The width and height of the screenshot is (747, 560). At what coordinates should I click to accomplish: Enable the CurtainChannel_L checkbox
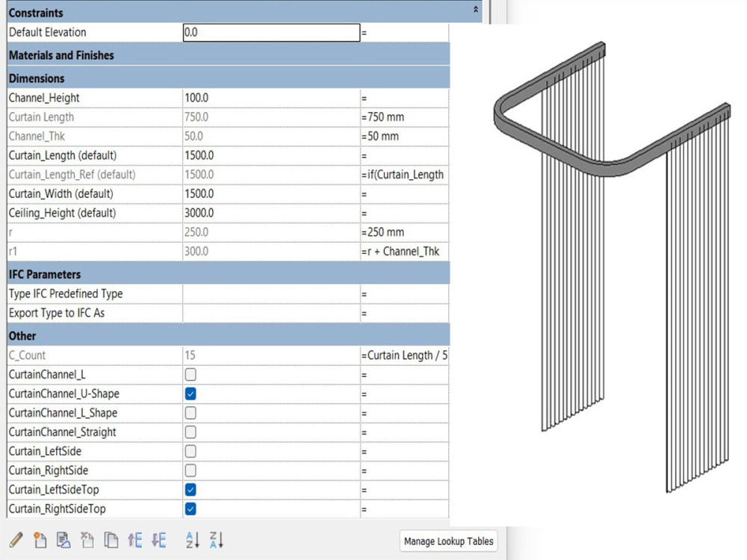190,374
